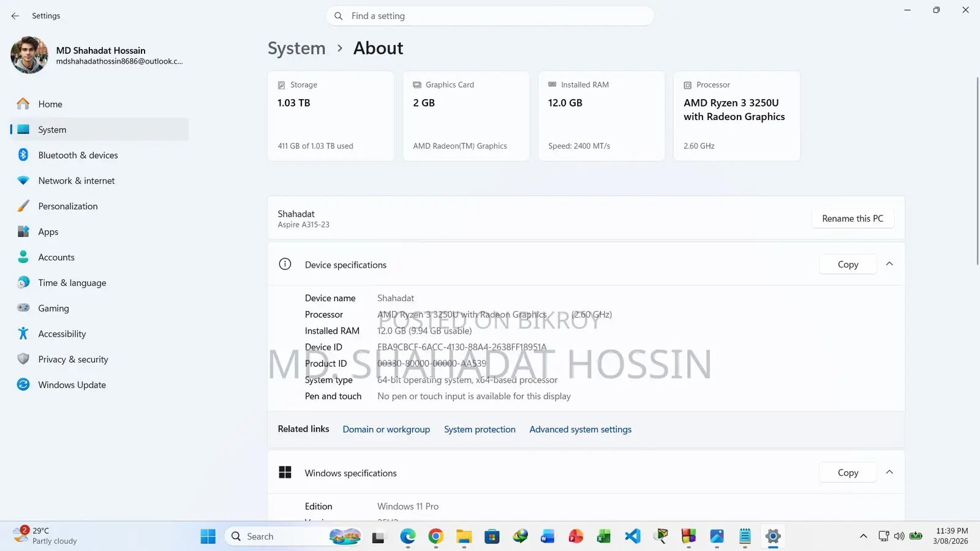Screen dimensions: 980x551
Task: Click the Settings gear taskbar icon
Action: tap(773, 537)
